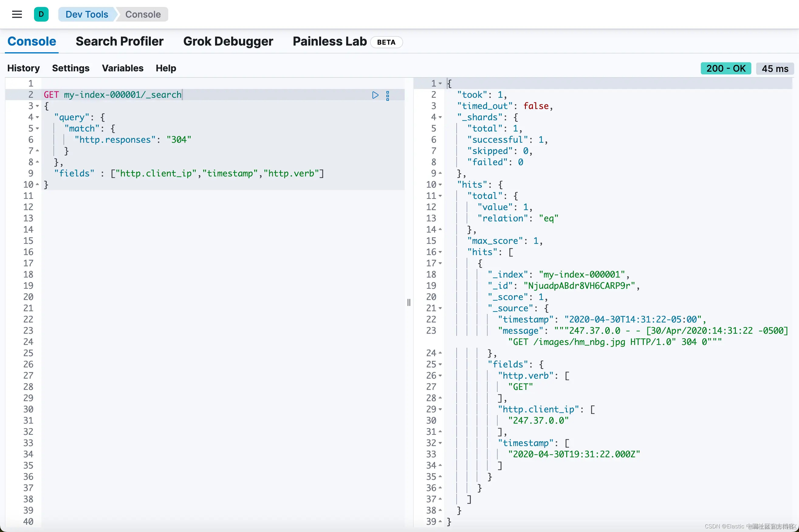This screenshot has height=532, width=799.
Task: Collapse the query block at line 4
Action: [x=37, y=118]
